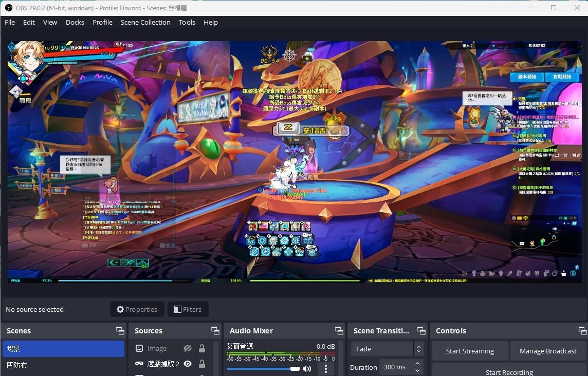Adjust the 艾爾音源 volume slider
Screen dimensions: 588x376
coord(295,369)
